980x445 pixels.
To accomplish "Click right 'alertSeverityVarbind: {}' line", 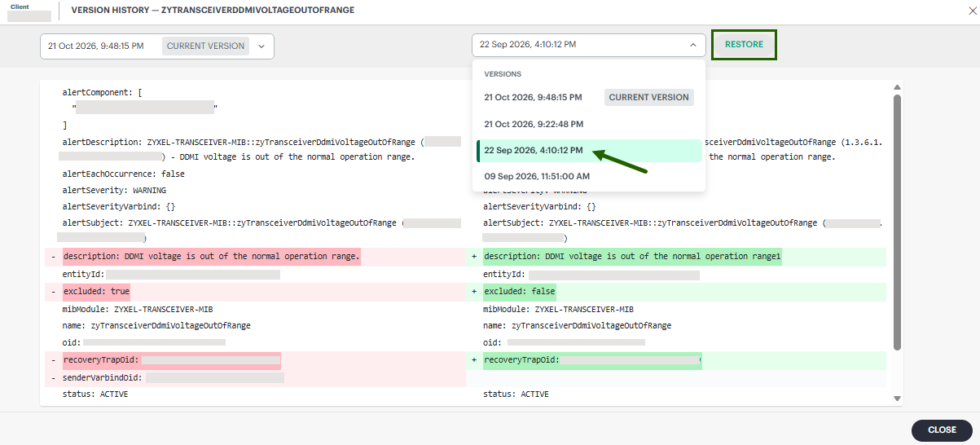I will (539, 207).
